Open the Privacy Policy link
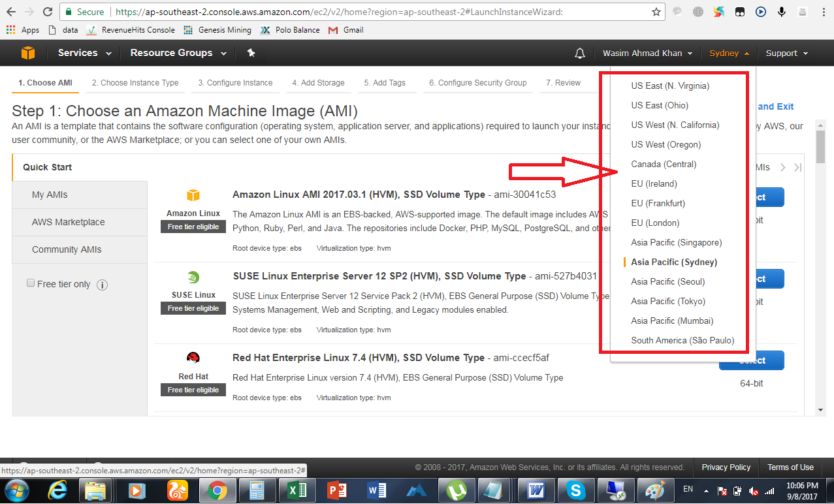The width and height of the screenshot is (834, 504). [x=726, y=467]
